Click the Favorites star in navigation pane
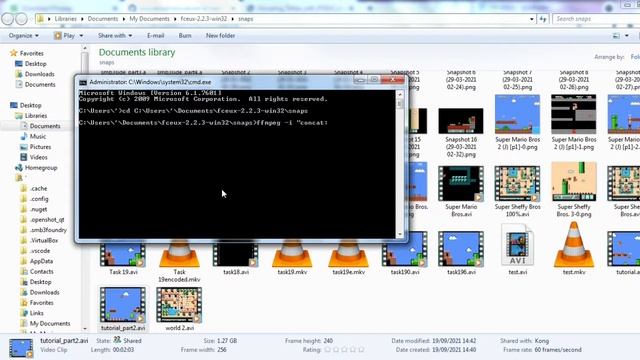The width and height of the screenshot is (640, 360). (x=14, y=53)
